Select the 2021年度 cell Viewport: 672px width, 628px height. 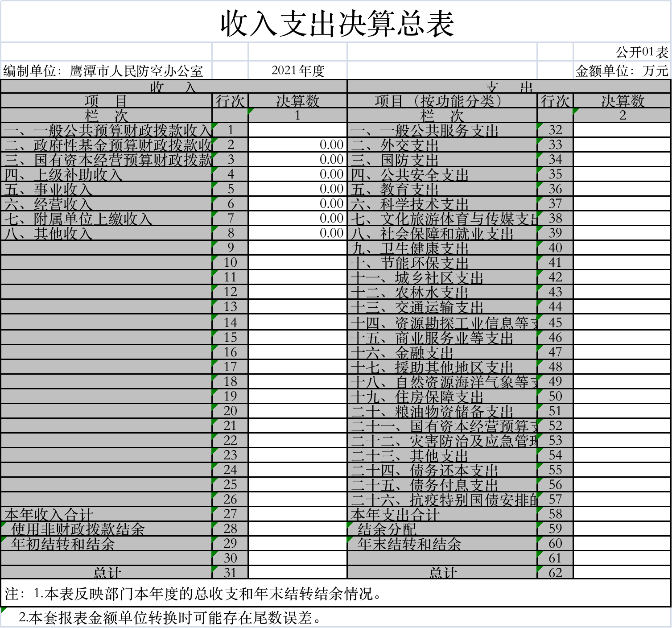[x=298, y=71]
